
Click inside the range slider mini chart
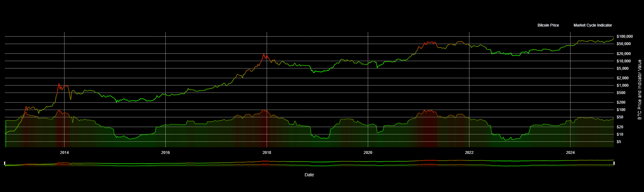(309, 163)
